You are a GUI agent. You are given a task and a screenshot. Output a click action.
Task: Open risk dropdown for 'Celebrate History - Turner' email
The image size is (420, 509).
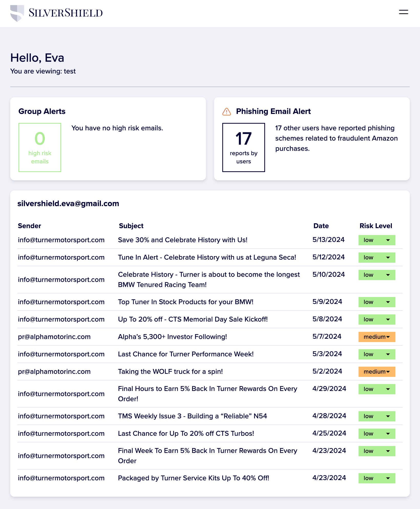[x=377, y=275]
